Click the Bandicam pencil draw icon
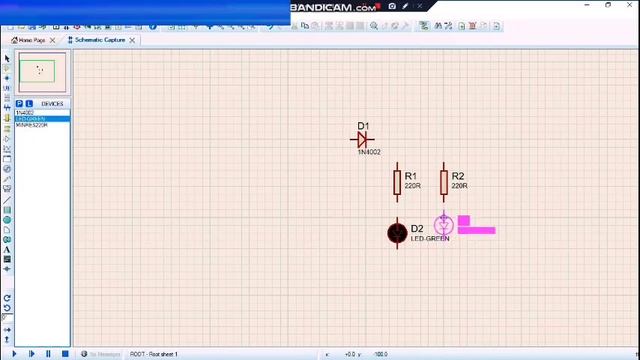 click(405, 6)
